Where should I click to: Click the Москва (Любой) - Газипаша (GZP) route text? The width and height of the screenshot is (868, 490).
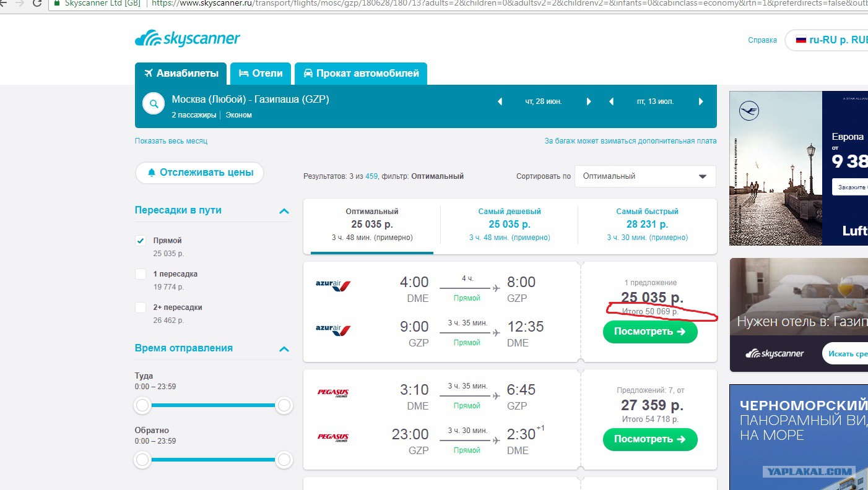(250, 100)
